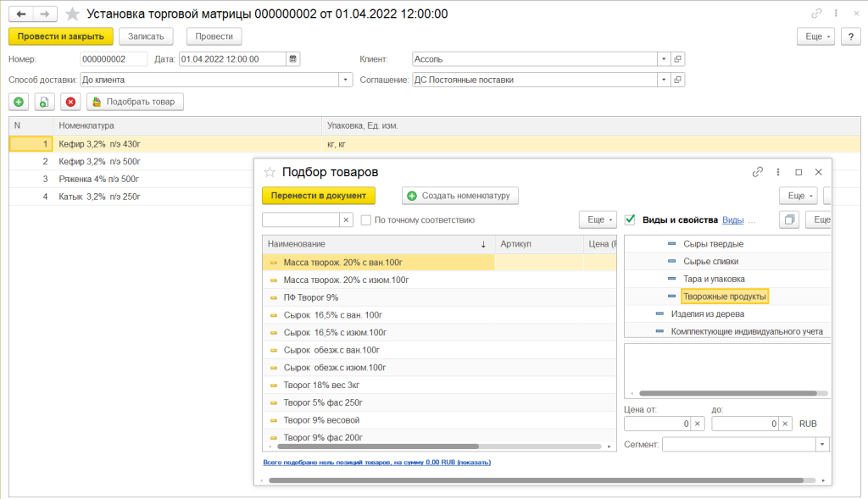868x499 pixels.
Task: Click Провести и закрыть button
Action: [61, 36]
